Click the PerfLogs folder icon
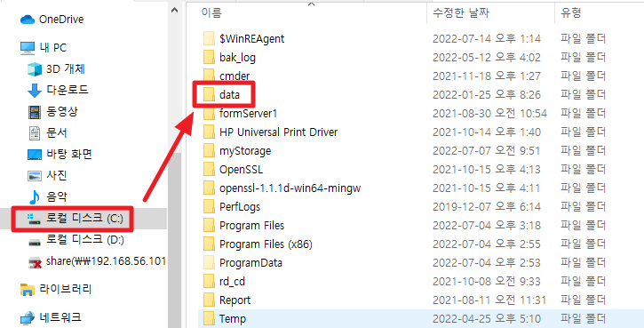Image resolution: width=644 pixels, height=328 pixels. point(209,206)
